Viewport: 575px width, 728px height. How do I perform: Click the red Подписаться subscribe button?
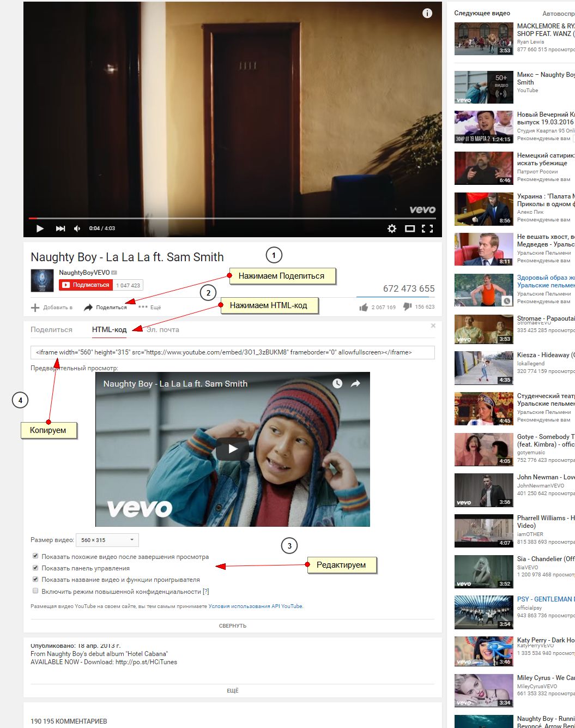click(85, 285)
